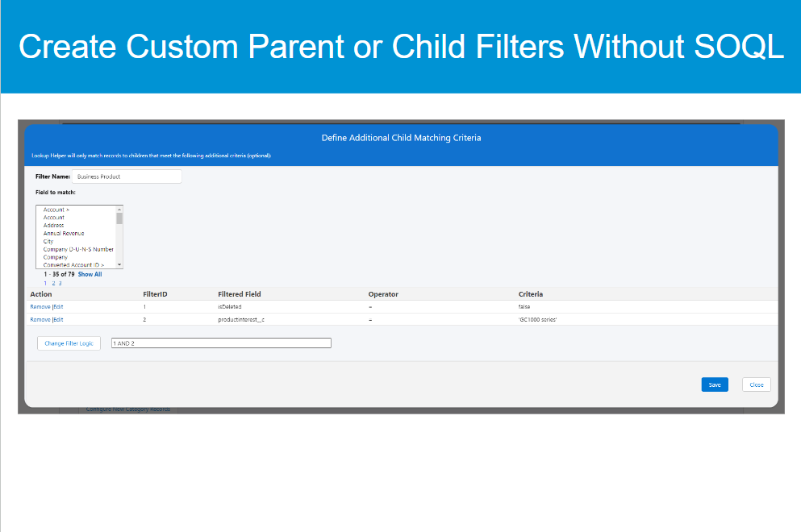Click the Filter Name input field

[127, 177]
